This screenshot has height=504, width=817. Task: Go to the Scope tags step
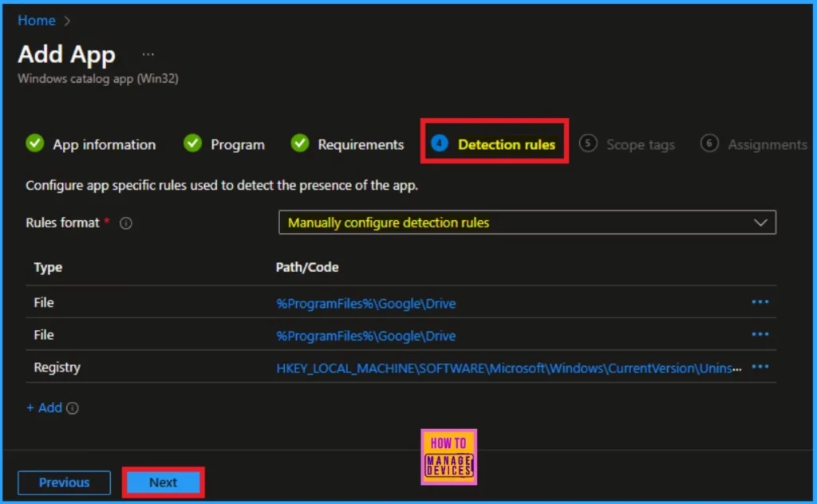point(641,145)
